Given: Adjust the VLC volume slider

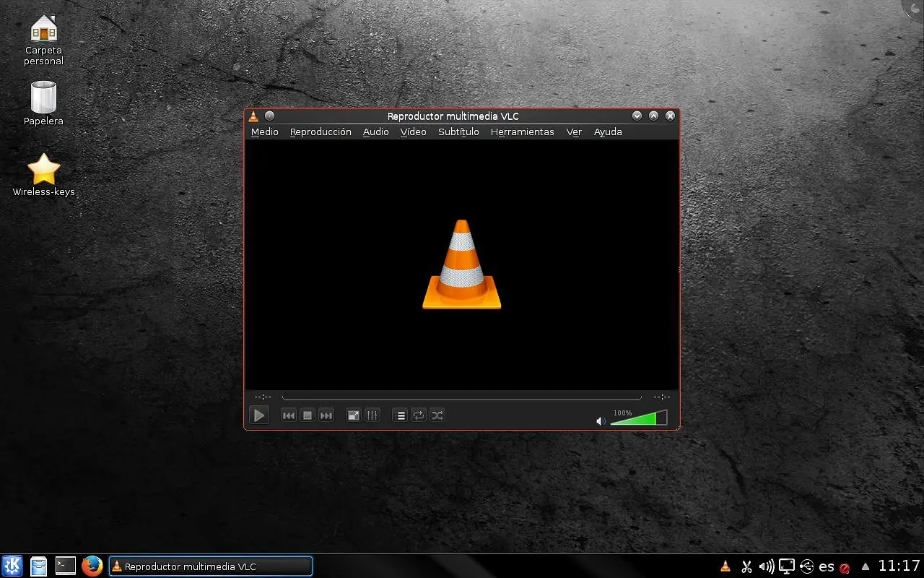Looking at the screenshot, I should tap(639, 418).
